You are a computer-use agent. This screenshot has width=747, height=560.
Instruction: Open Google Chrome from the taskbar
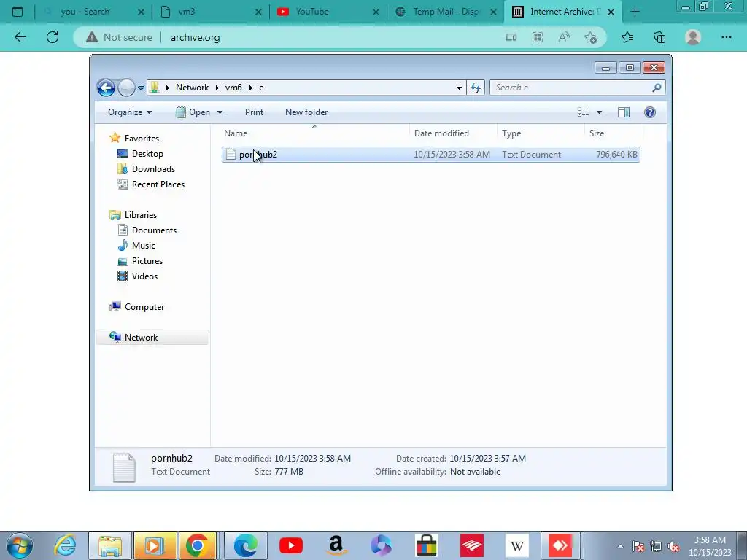(x=197, y=545)
